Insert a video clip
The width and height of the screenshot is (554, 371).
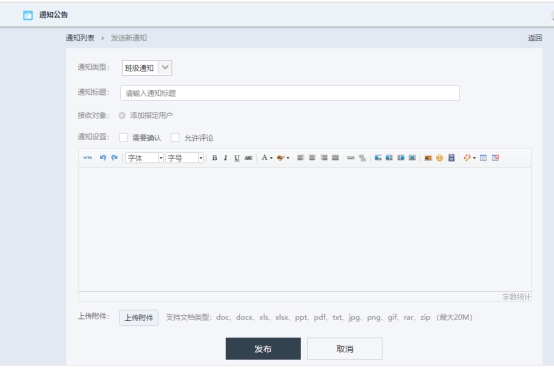(451, 158)
